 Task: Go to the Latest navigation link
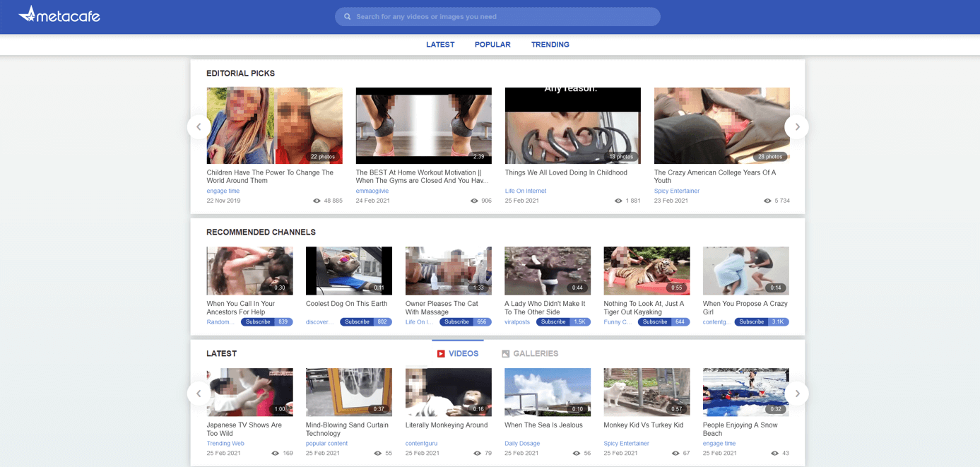[439, 45]
